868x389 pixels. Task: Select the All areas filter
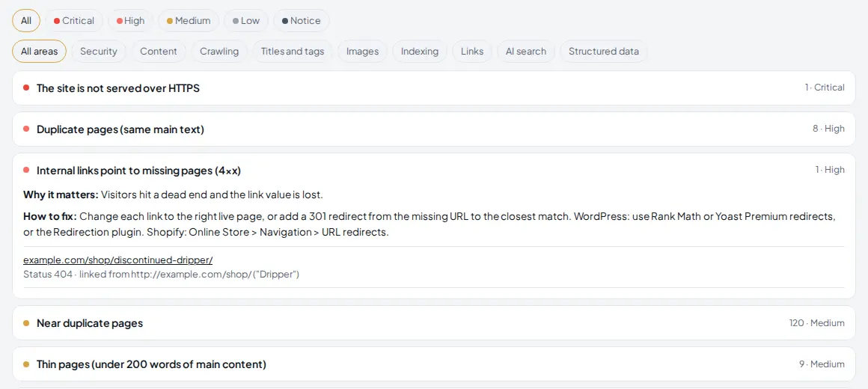(x=40, y=52)
